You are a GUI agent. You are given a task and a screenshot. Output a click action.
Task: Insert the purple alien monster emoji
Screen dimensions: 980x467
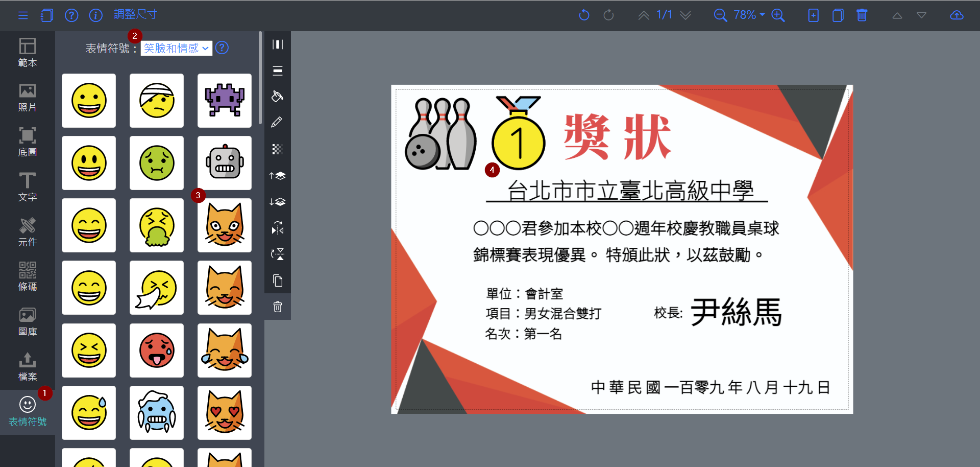coord(225,101)
